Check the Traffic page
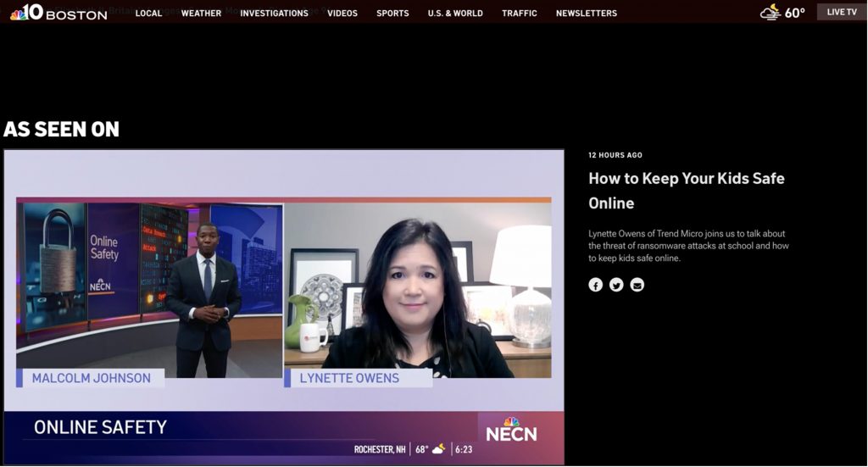Viewport: 868px width, 467px height. pos(520,13)
